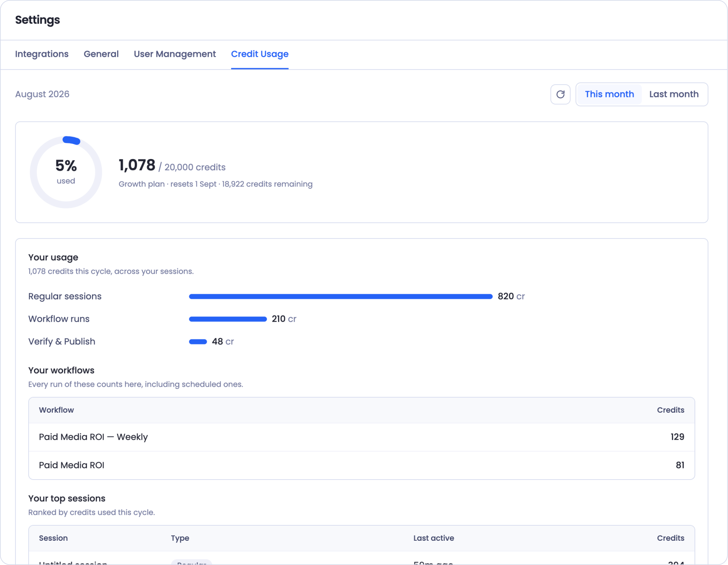Click the Paid Media ROI row with 81 credits

362,465
